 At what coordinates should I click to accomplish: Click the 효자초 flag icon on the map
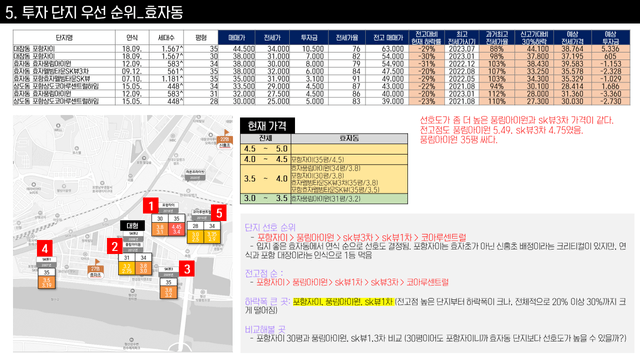point(96,269)
